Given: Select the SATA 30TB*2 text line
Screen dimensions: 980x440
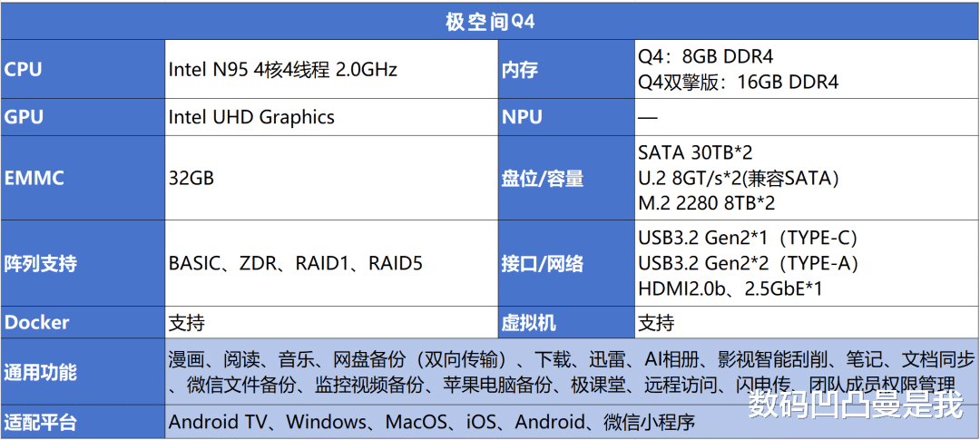Looking at the screenshot, I should (695, 152).
